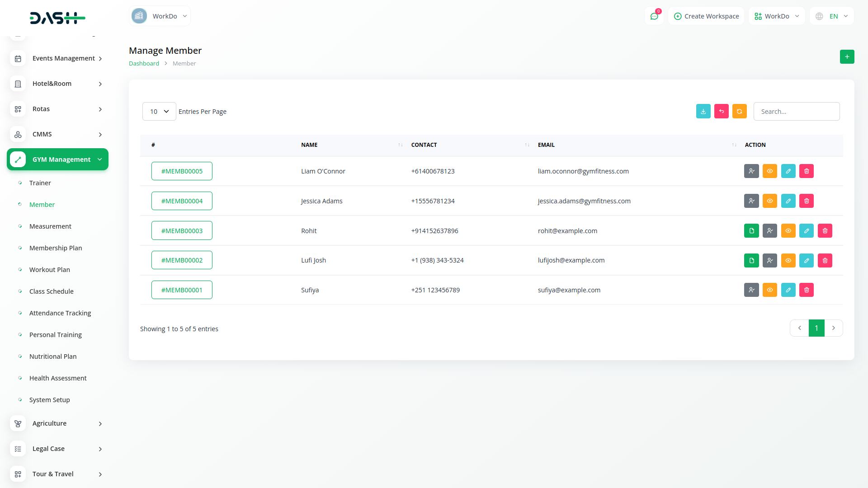Screen dimensions: 868x488
Task: Open Attendance Tracking in sidebar
Action: coord(60,313)
